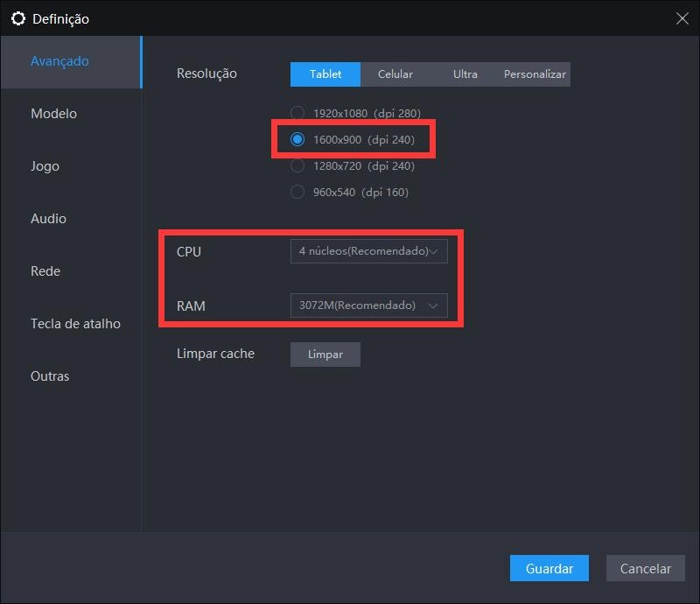This screenshot has height=604, width=700.
Task: Close the Definição settings window
Action: click(682, 18)
